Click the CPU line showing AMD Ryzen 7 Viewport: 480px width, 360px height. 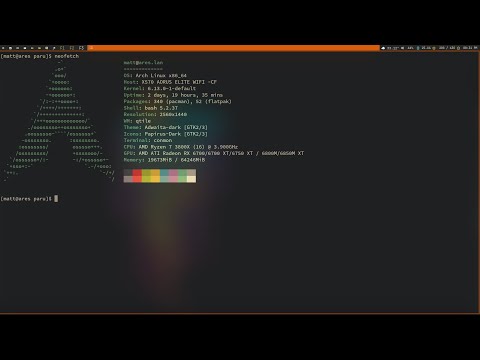181,147
